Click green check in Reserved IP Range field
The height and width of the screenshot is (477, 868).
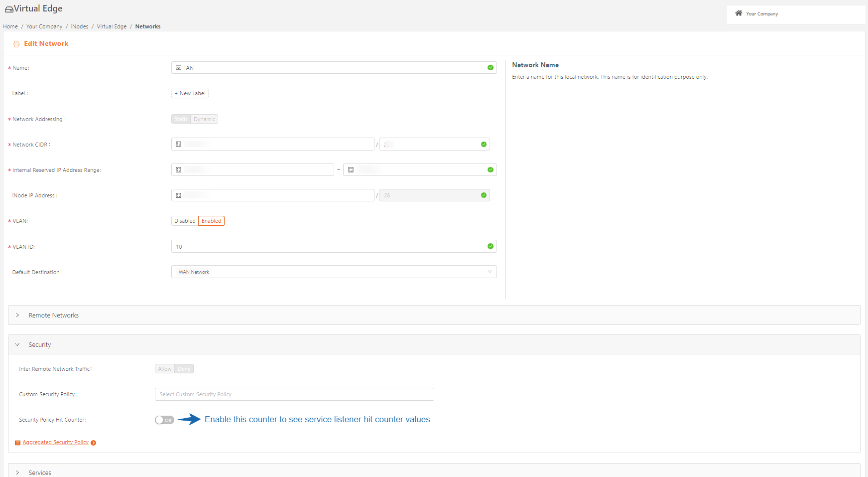coord(491,170)
